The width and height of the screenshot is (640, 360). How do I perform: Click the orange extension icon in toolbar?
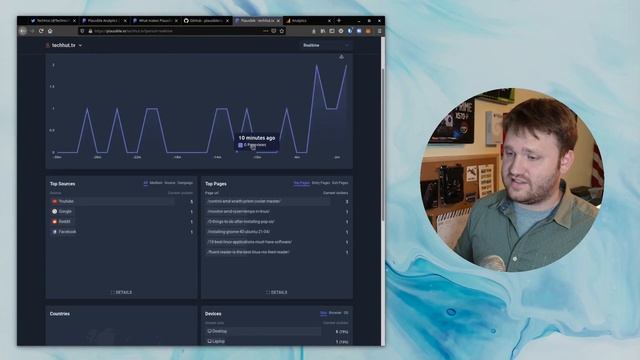click(x=368, y=31)
